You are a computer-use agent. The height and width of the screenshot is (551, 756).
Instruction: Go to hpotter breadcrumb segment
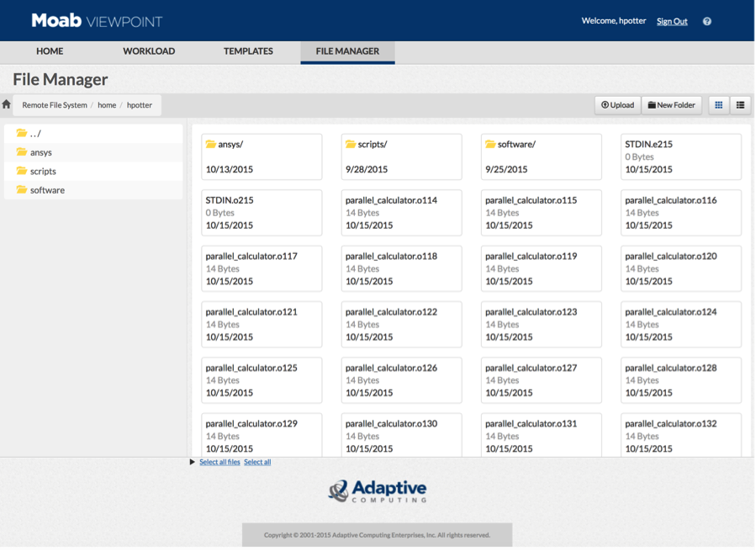pos(140,104)
